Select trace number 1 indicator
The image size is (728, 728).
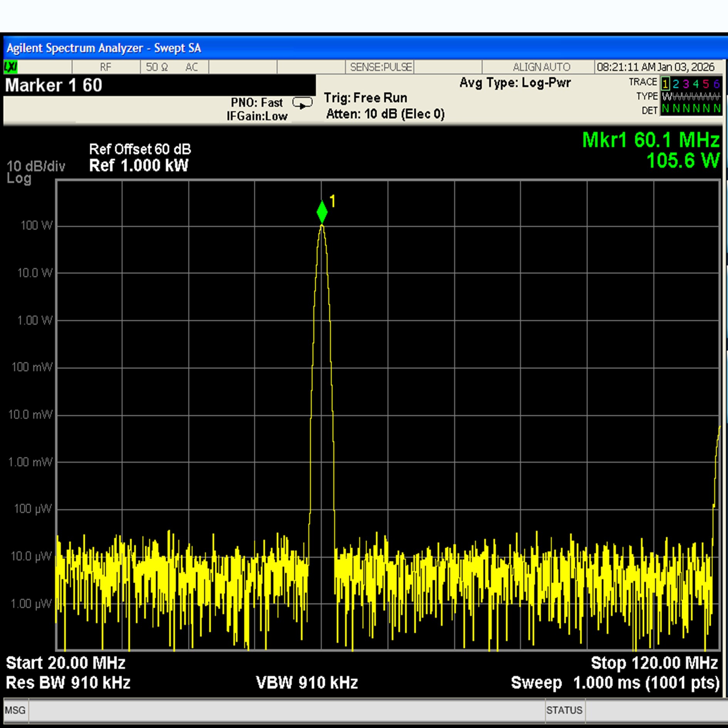[665, 84]
